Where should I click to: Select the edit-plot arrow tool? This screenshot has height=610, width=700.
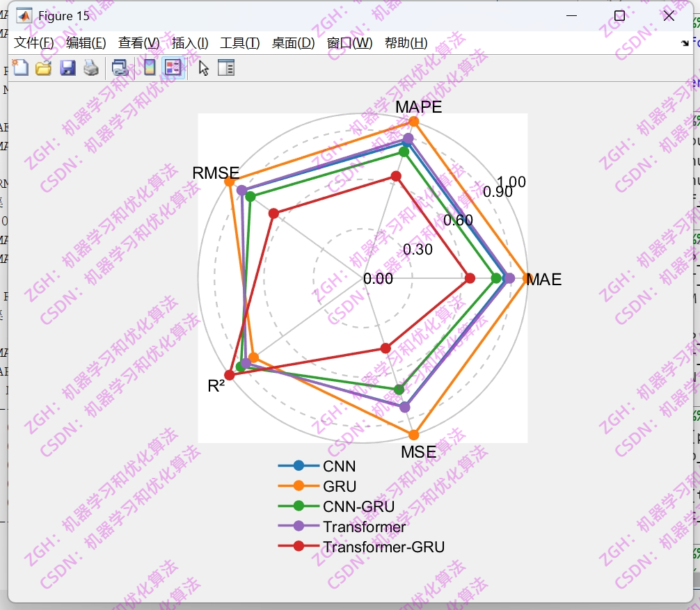tap(201, 68)
